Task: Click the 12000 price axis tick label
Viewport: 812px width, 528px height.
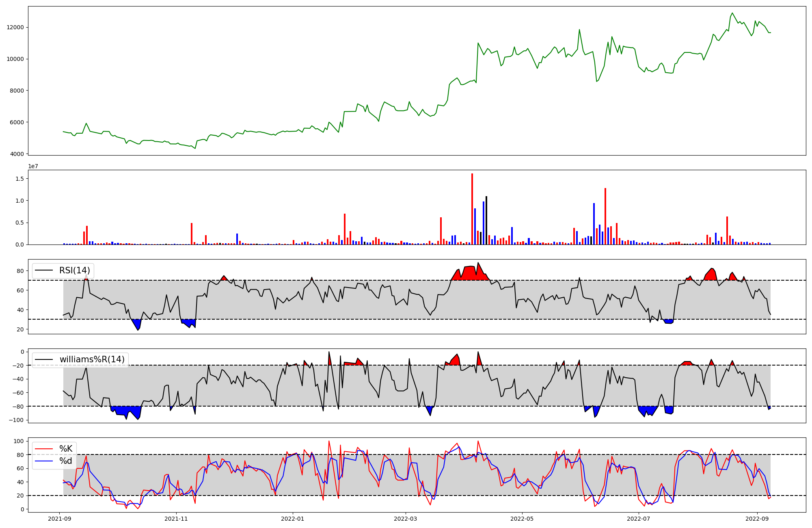Action: tap(15, 28)
